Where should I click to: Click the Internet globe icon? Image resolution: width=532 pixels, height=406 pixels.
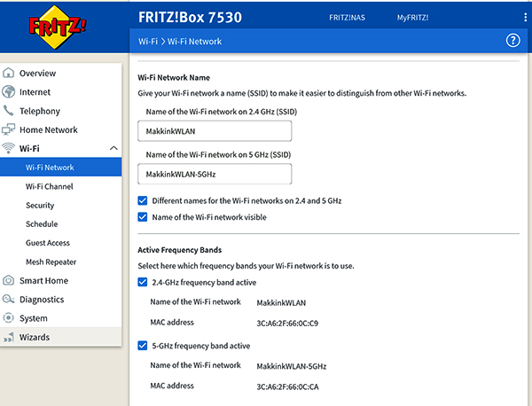pyautogui.click(x=9, y=91)
